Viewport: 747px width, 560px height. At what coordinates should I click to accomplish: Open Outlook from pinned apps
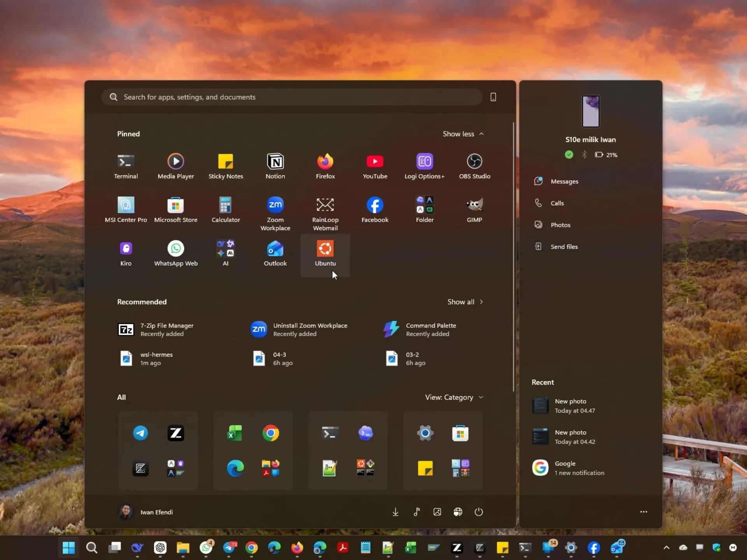(275, 254)
